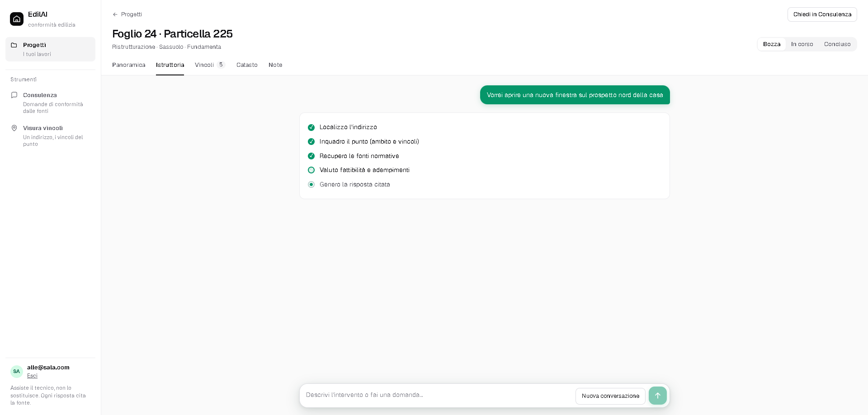Open the Catasto tab
Viewport: 868px width, 415px height.
[247, 65]
